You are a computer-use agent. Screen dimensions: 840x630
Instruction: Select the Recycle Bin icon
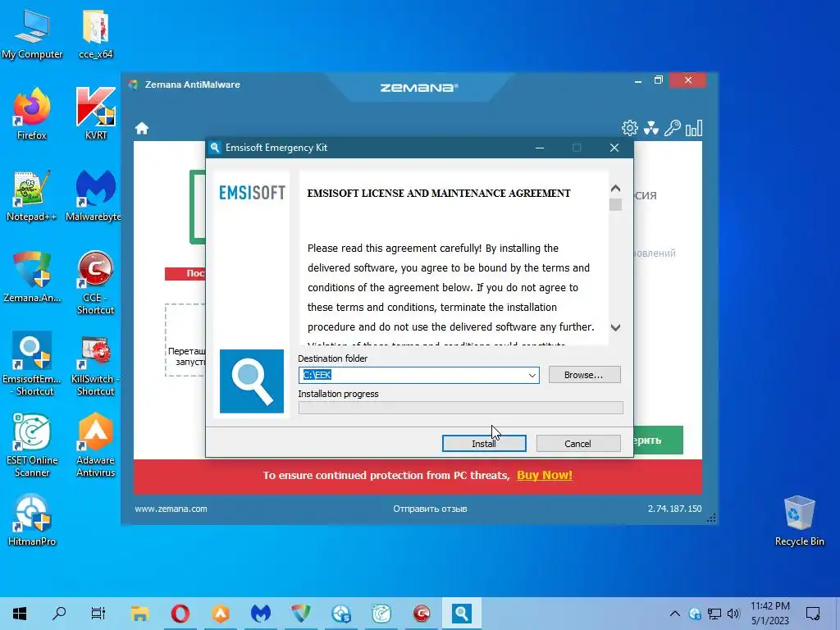(x=799, y=521)
